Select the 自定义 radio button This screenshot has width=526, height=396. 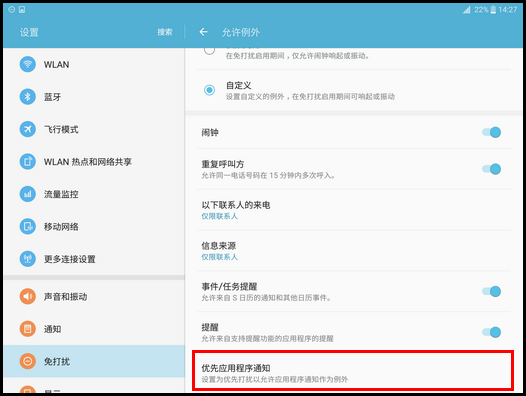210,90
